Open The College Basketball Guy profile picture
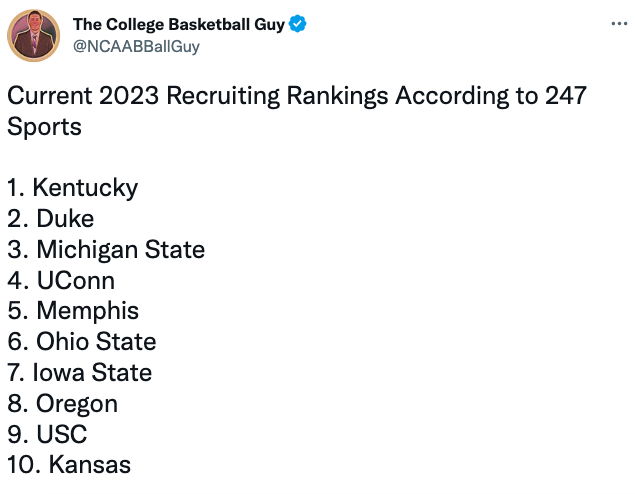This screenshot has width=635, height=494. 34,36
